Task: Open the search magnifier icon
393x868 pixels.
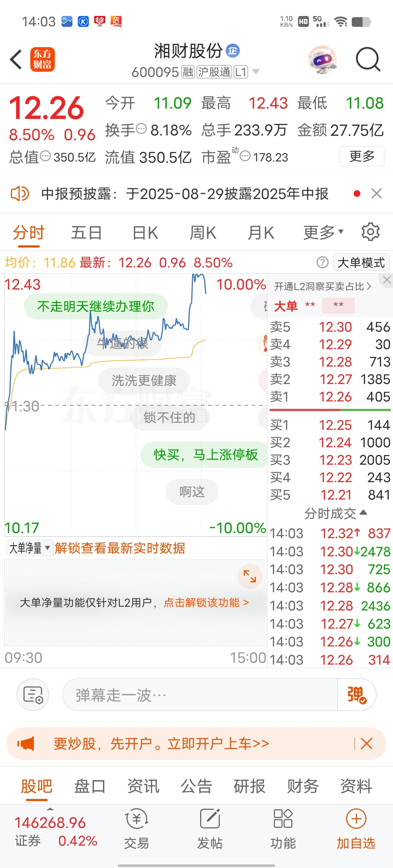Action: click(x=368, y=59)
